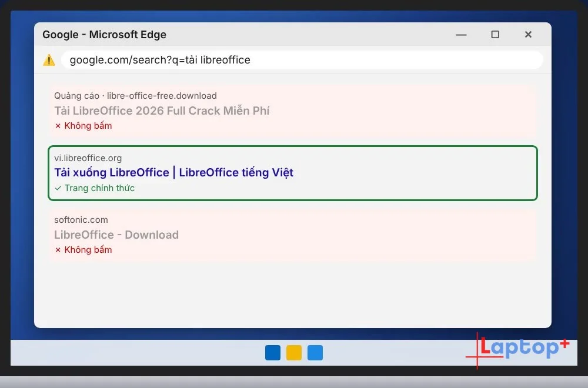The image size is (588, 388).
Task: Open the Tải xuống LibreOffice official result
Action: coord(173,172)
